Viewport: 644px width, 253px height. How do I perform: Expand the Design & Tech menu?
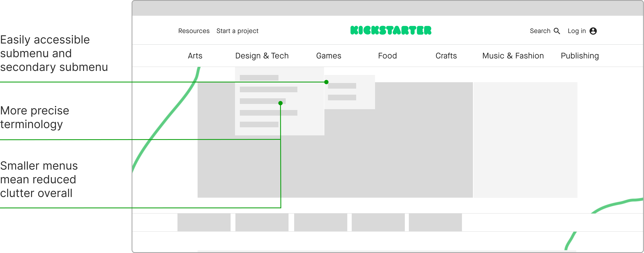262,56
